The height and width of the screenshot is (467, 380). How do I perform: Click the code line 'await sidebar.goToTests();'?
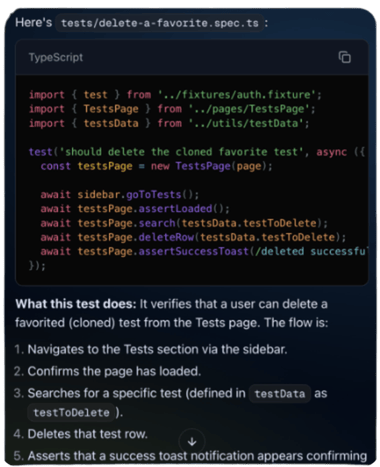[x=120, y=195]
